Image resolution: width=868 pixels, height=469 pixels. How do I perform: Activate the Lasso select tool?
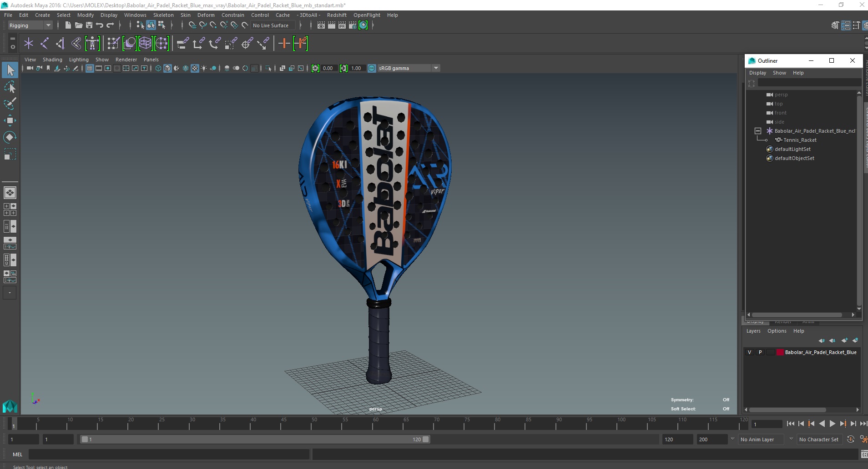10,87
